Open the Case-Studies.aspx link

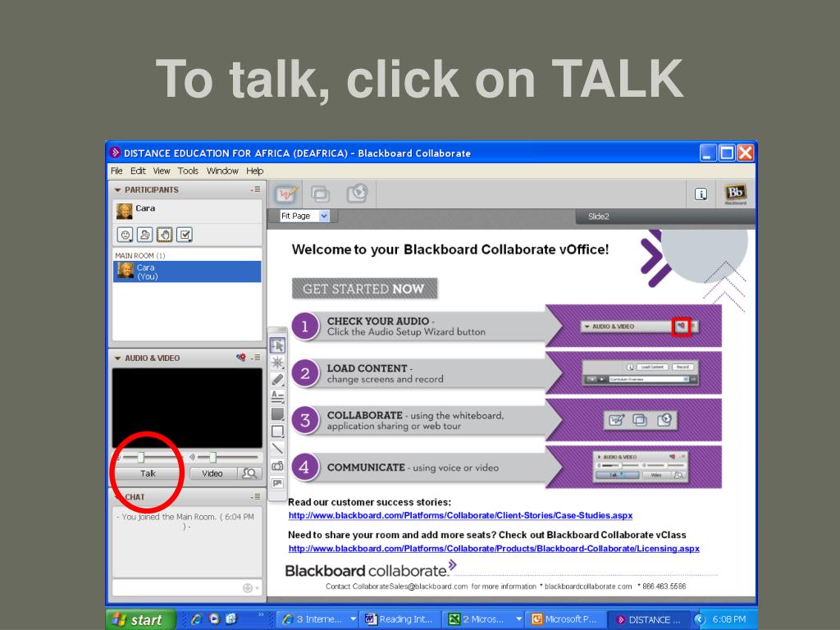click(x=460, y=515)
